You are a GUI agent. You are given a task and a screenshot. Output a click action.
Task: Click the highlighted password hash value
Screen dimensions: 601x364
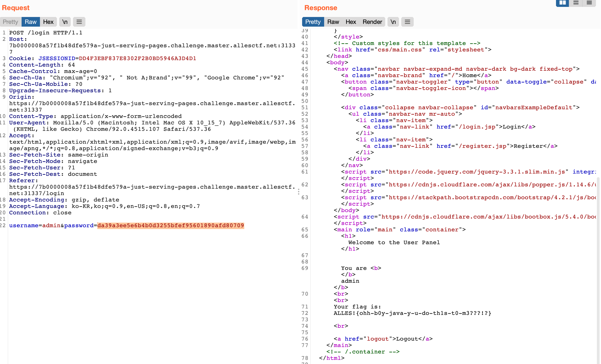pyautogui.click(x=171, y=226)
